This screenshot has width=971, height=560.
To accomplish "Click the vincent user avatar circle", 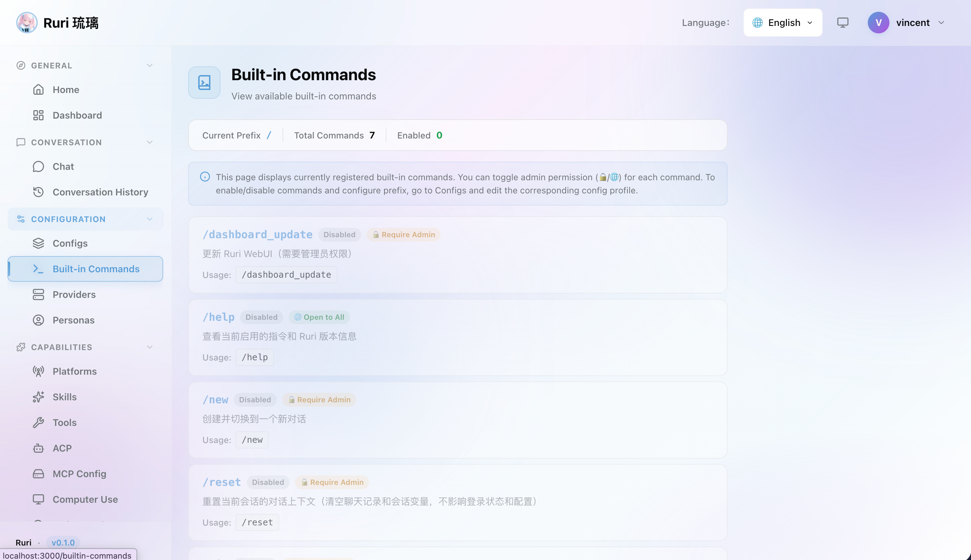I will pos(878,23).
